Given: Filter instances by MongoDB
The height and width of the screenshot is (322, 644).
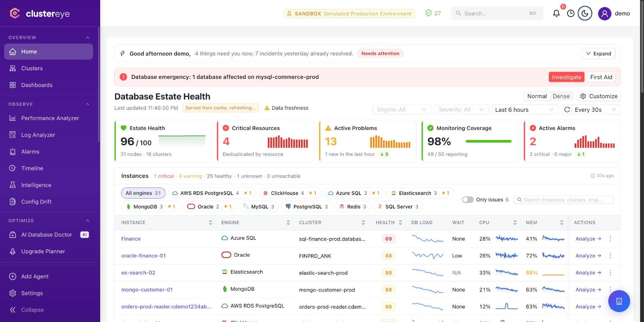Looking at the screenshot, I should pyautogui.click(x=150, y=207).
